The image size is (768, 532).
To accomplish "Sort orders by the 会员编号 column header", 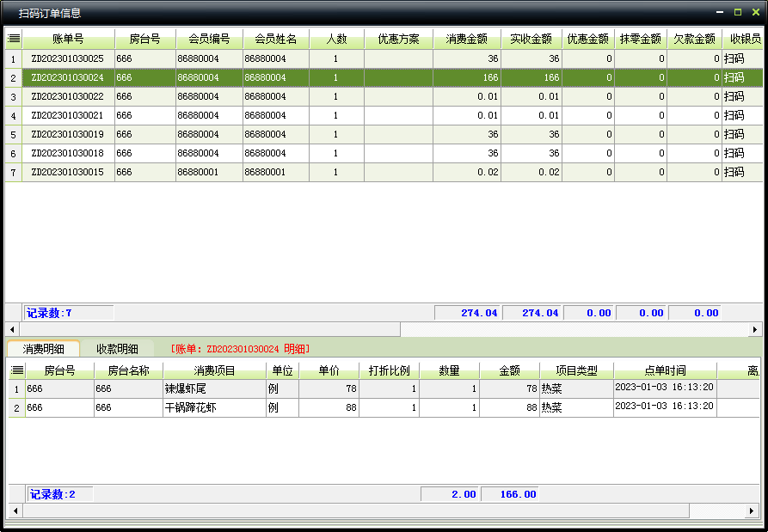I will (209, 39).
